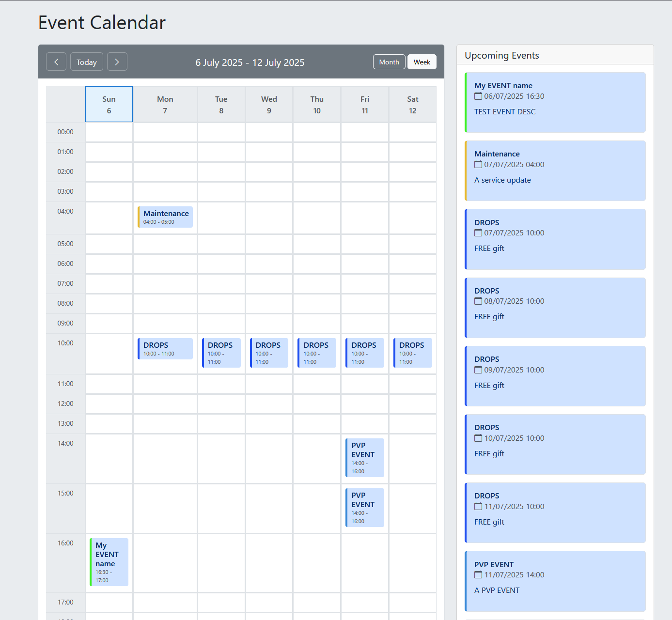
Task: Open the DROPS event on Saturday
Action: (x=412, y=353)
